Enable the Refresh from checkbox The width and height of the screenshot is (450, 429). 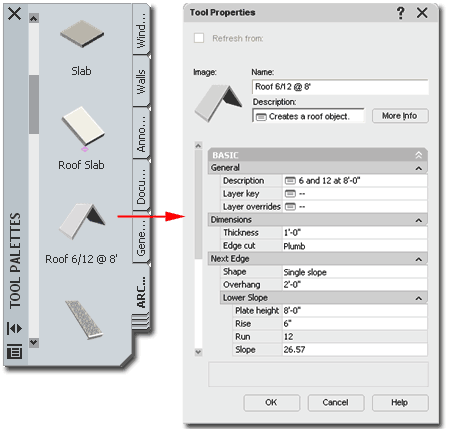(x=199, y=38)
